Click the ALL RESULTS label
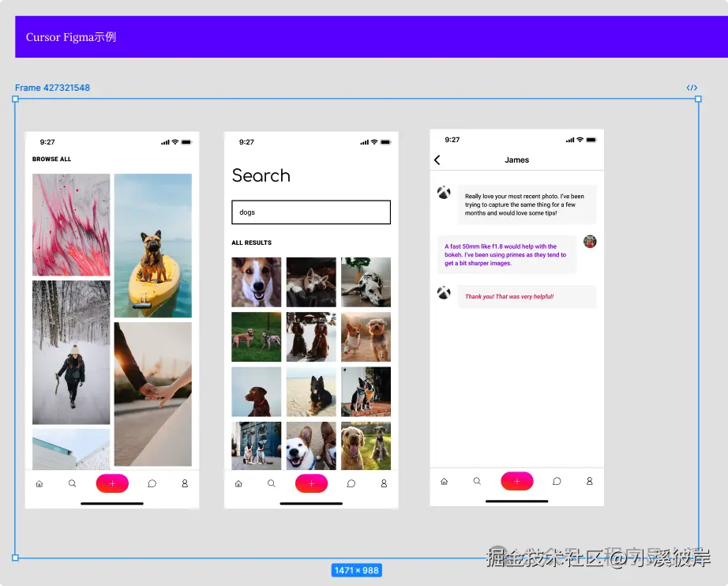Viewport: 728px width, 586px height. click(x=252, y=243)
